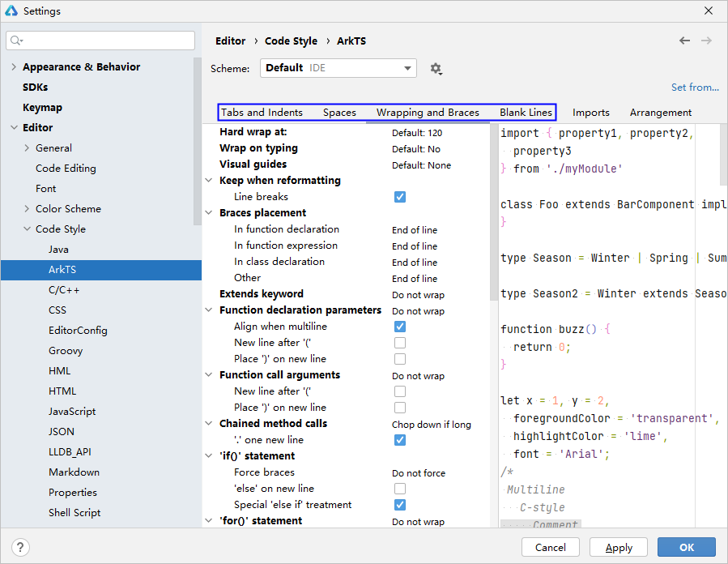
Task: Open the Arrangement tab
Action: 661,113
